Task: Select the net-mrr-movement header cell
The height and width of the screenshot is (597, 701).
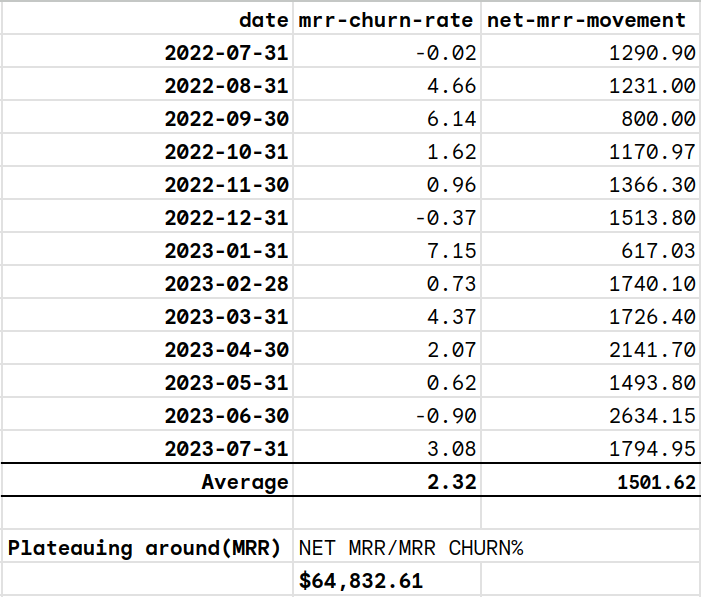Action: click(x=591, y=18)
